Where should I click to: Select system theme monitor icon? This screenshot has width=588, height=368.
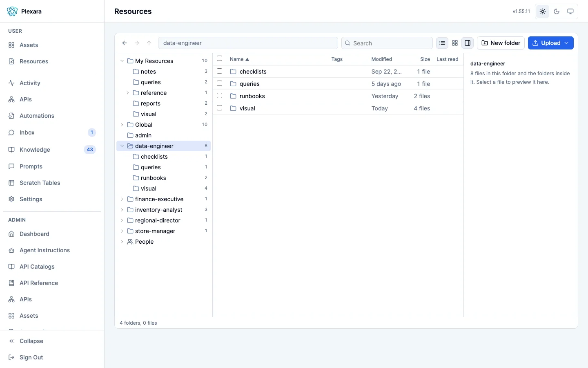pyautogui.click(x=570, y=11)
